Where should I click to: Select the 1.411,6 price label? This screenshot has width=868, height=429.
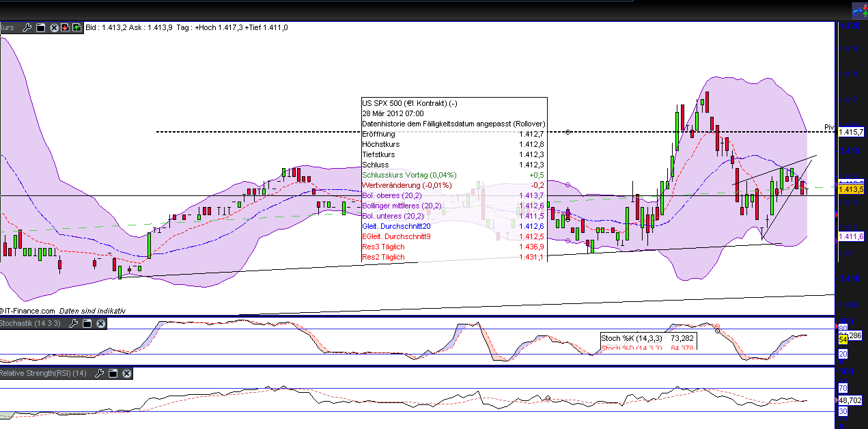[851, 236]
